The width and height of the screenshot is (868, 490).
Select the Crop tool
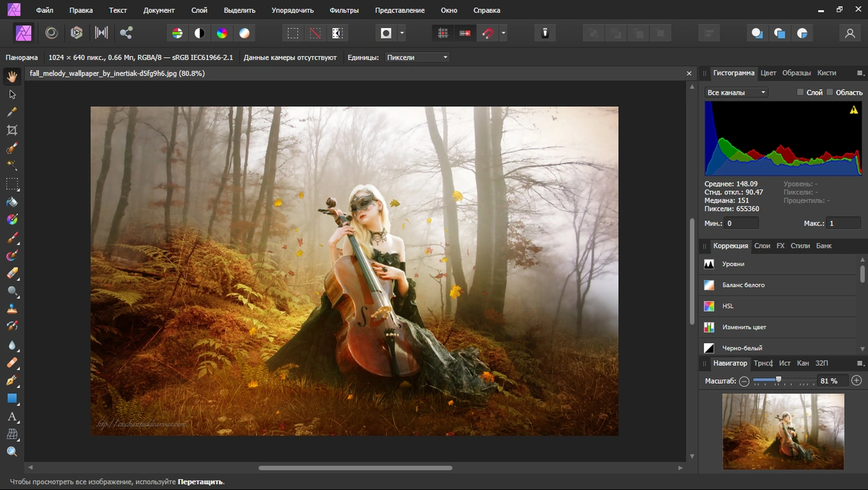click(12, 130)
